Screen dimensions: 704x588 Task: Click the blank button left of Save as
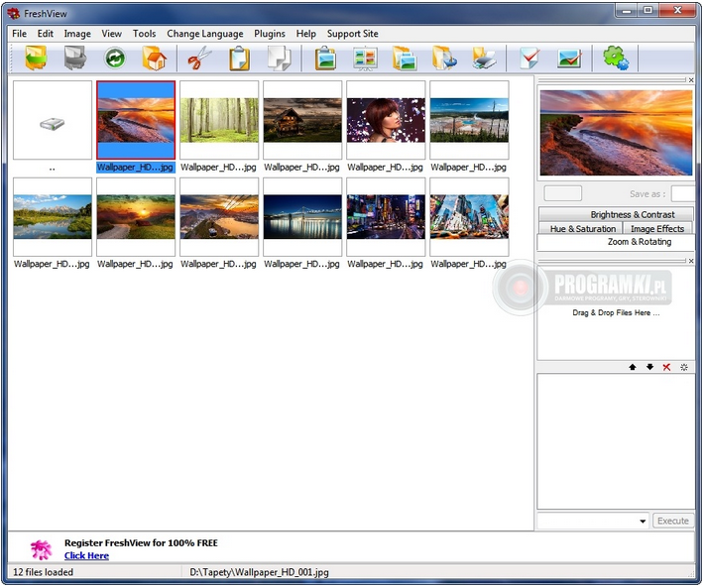563,193
